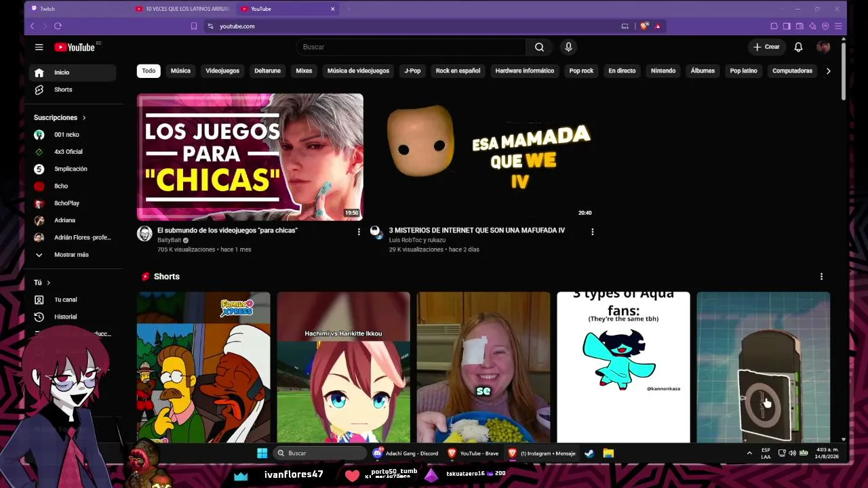Screen dimensions: 868x488
Task: Open "Tu canal" in the sidebar
Action: click(x=72, y=300)
